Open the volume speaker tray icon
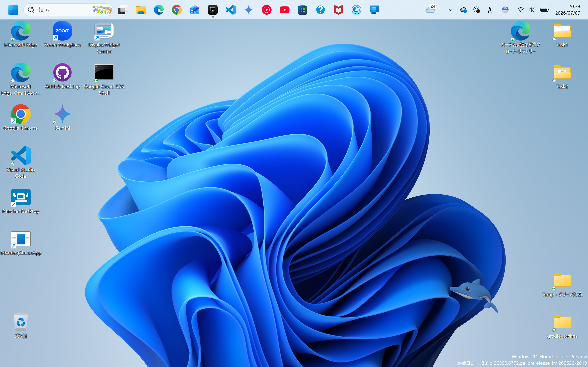Image resolution: width=588 pixels, height=367 pixels. [532, 10]
